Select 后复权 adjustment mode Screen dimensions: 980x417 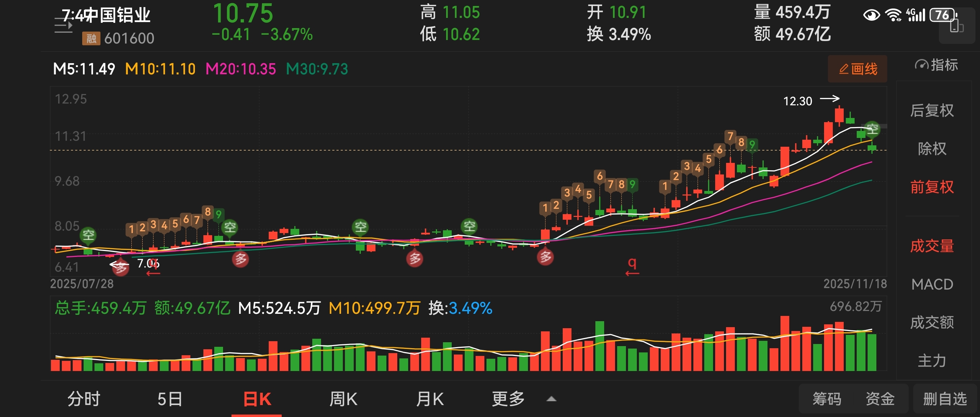click(x=932, y=111)
